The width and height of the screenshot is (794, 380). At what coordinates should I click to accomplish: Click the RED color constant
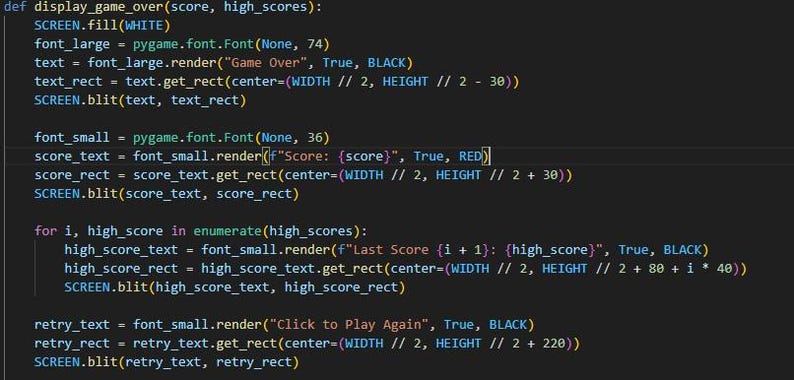tap(470, 157)
